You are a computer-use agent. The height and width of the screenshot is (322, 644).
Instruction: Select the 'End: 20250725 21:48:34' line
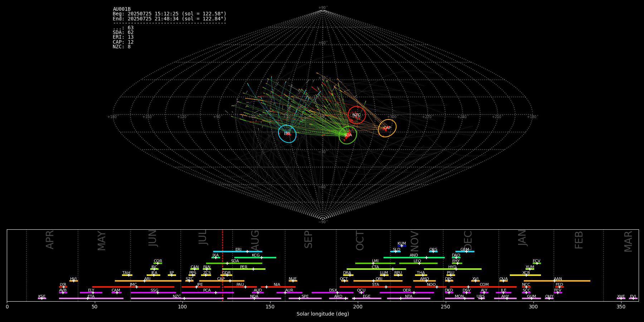[x=170, y=19]
